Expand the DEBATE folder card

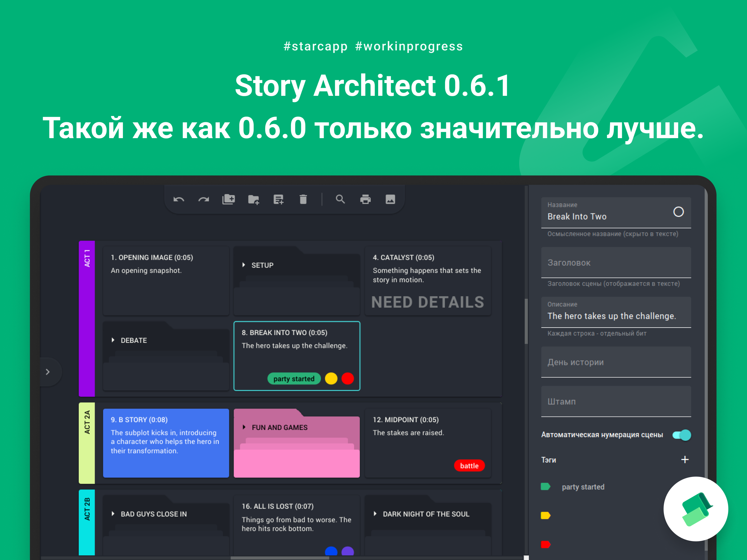[113, 340]
